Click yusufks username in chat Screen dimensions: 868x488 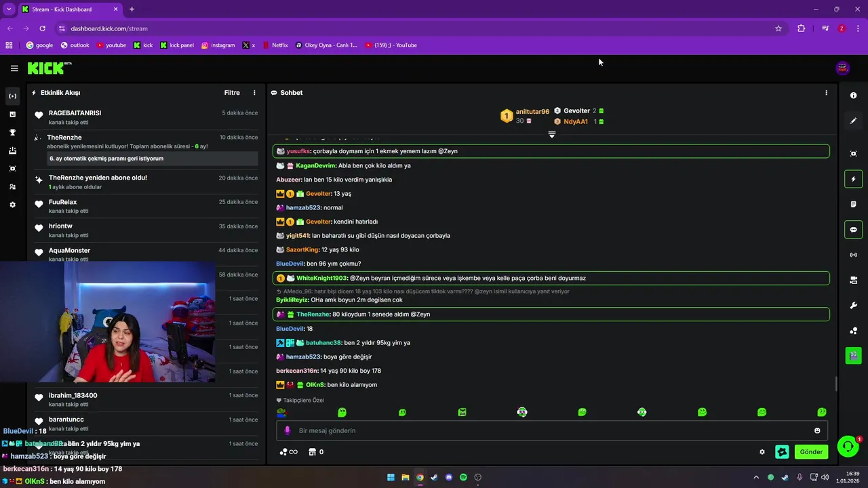tap(298, 151)
